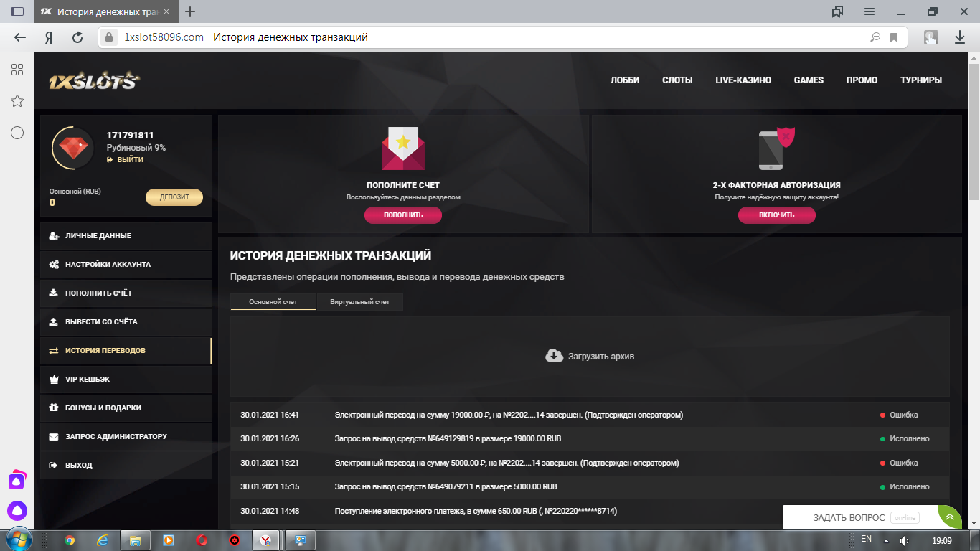Image resolution: width=980 pixels, height=551 pixels.
Task: Open ЛИЧНЫЕ ДАННЫЕ in the account menu
Action: point(126,236)
